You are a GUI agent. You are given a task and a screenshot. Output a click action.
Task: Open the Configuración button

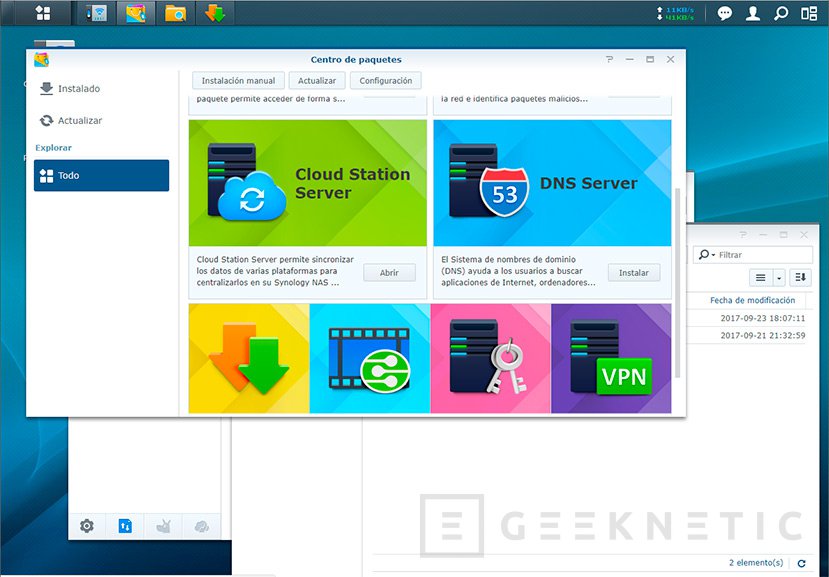(385, 81)
